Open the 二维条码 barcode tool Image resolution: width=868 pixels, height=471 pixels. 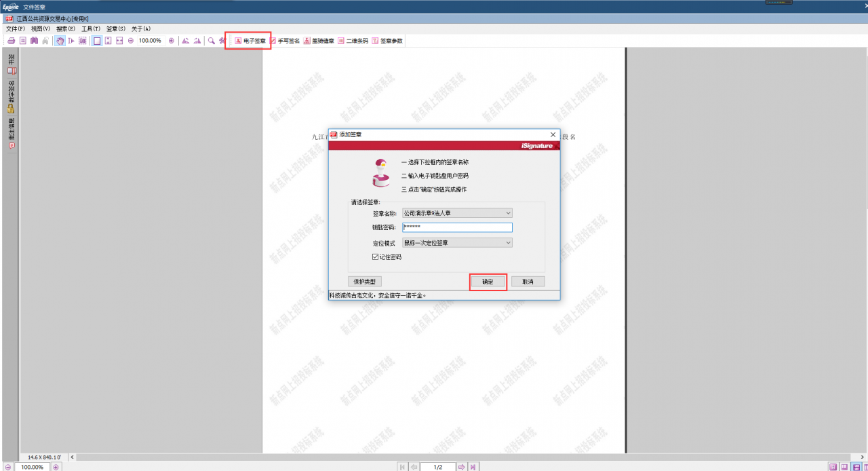[x=353, y=41]
